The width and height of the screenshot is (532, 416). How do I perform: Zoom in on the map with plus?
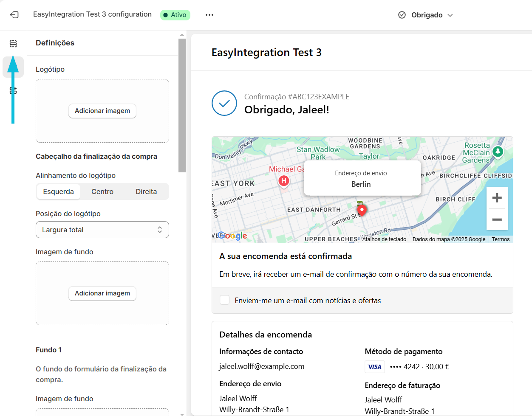(497, 198)
